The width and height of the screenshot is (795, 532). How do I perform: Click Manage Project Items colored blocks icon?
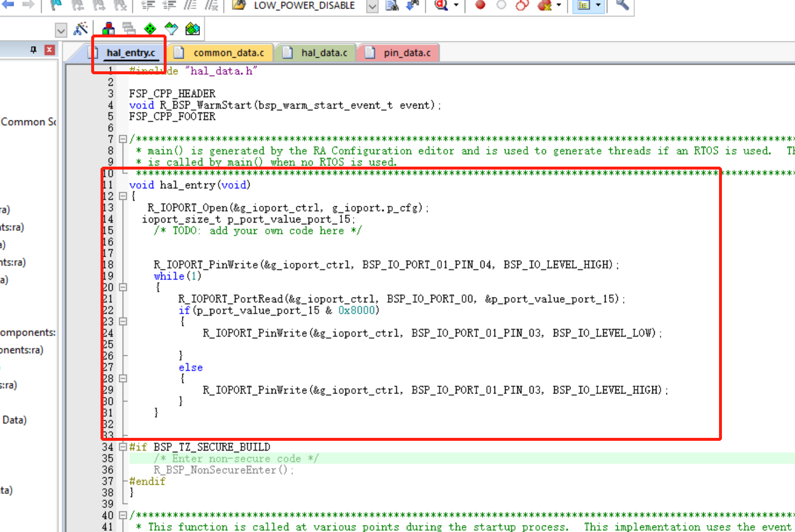(109, 29)
